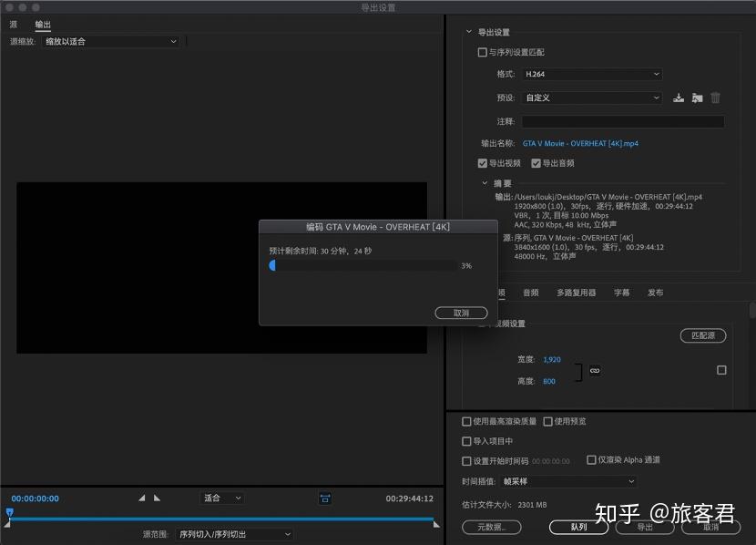756x545 pixels.
Task: Click the estimated remaining time text
Action: point(320,251)
